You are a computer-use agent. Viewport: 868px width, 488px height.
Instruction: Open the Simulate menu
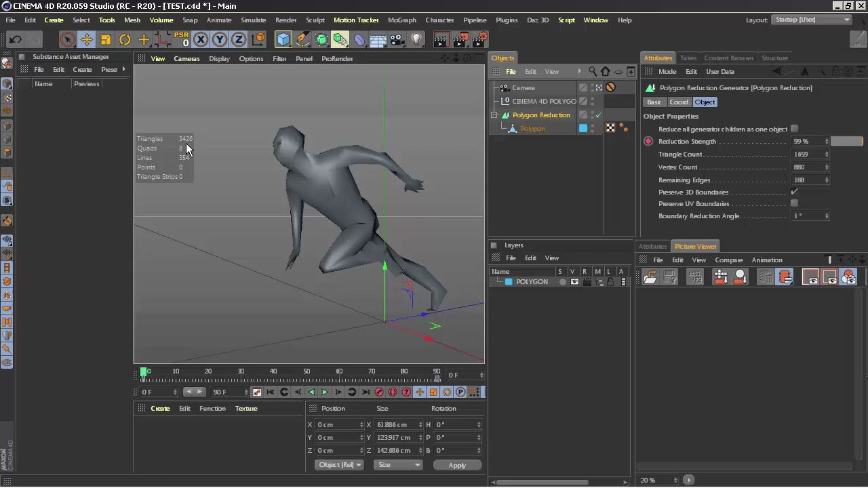(253, 20)
